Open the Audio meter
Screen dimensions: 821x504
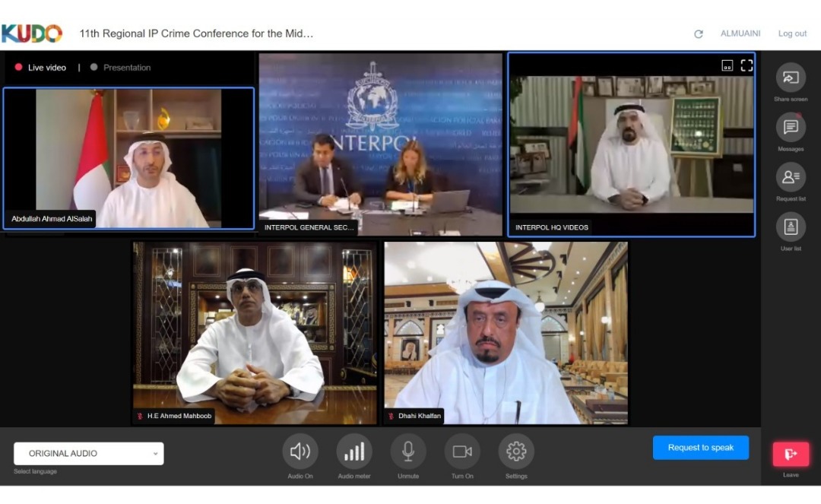pyautogui.click(x=354, y=451)
